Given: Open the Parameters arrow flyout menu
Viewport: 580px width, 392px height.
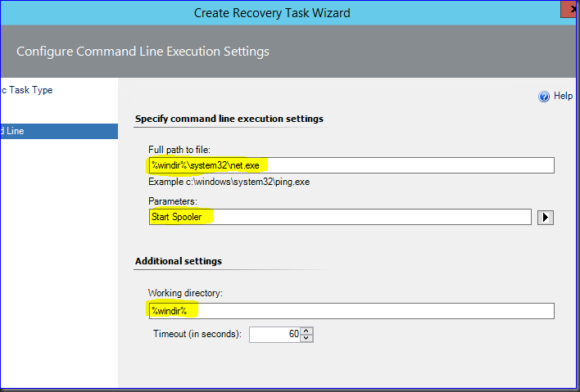Looking at the screenshot, I should (546, 218).
